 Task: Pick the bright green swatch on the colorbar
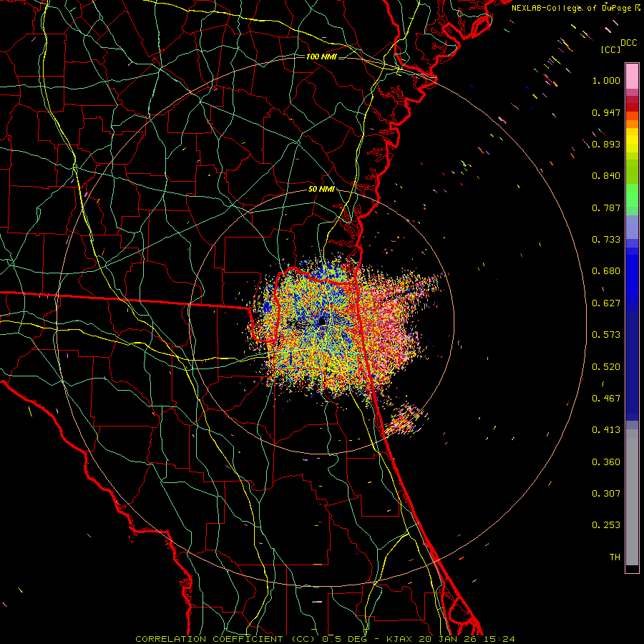click(632, 195)
